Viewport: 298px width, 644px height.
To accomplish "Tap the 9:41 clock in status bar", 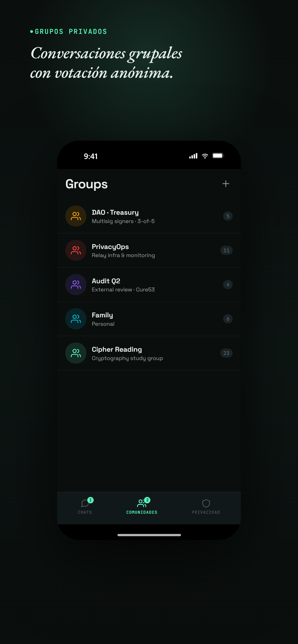I will (x=91, y=156).
